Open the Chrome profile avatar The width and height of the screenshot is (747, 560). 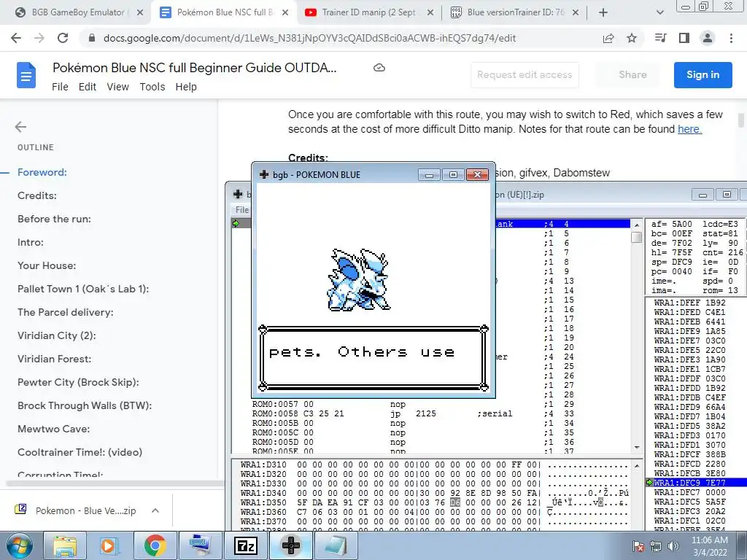(708, 38)
